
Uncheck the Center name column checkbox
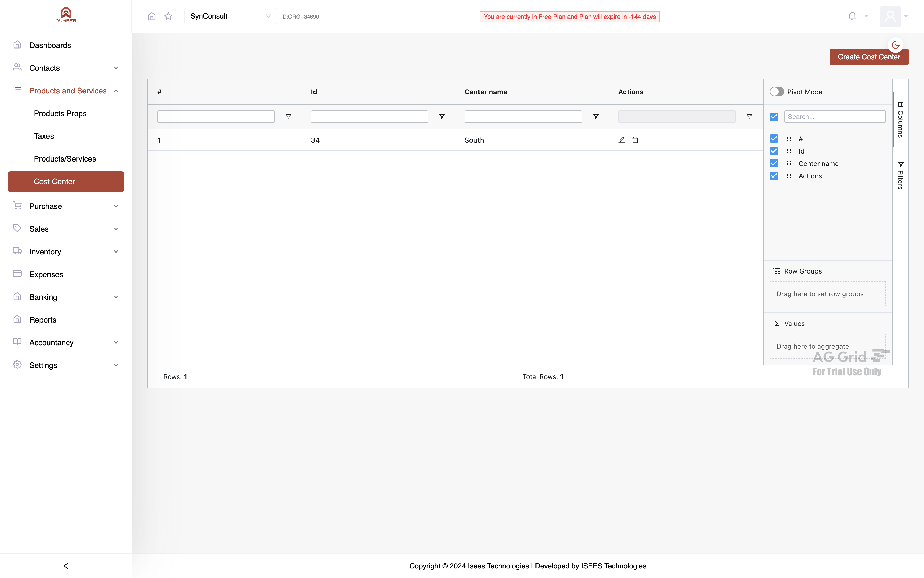coord(774,163)
